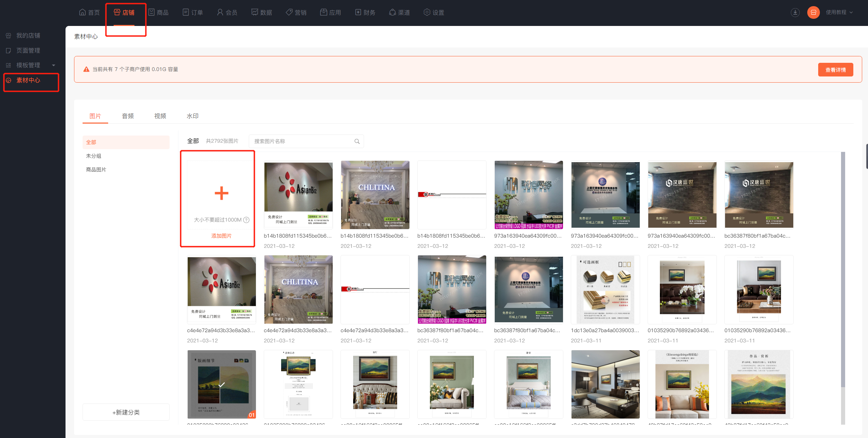Focus the 搜索图片名称 search field
This screenshot has height=438, width=868.
click(x=306, y=141)
